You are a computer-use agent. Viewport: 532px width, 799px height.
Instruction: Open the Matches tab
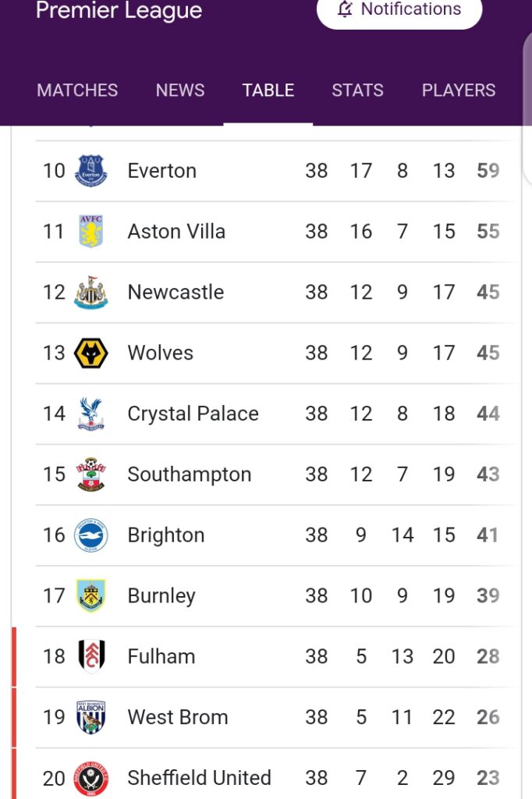click(77, 91)
